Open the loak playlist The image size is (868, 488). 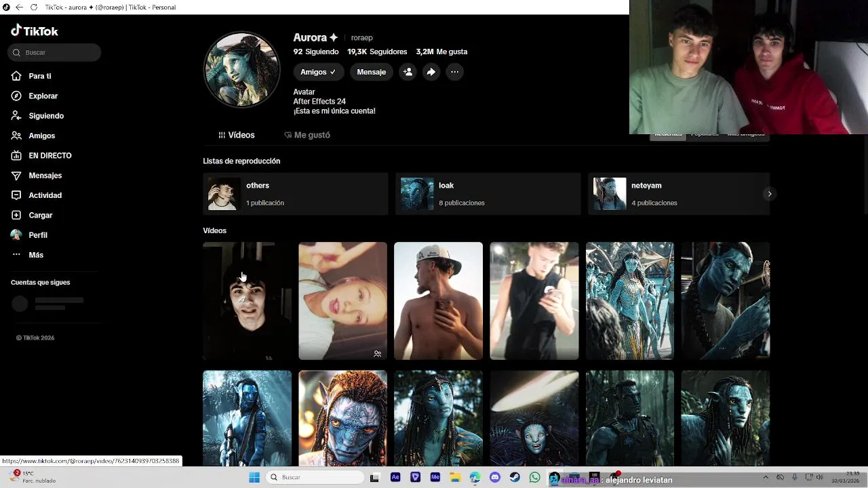click(x=488, y=194)
